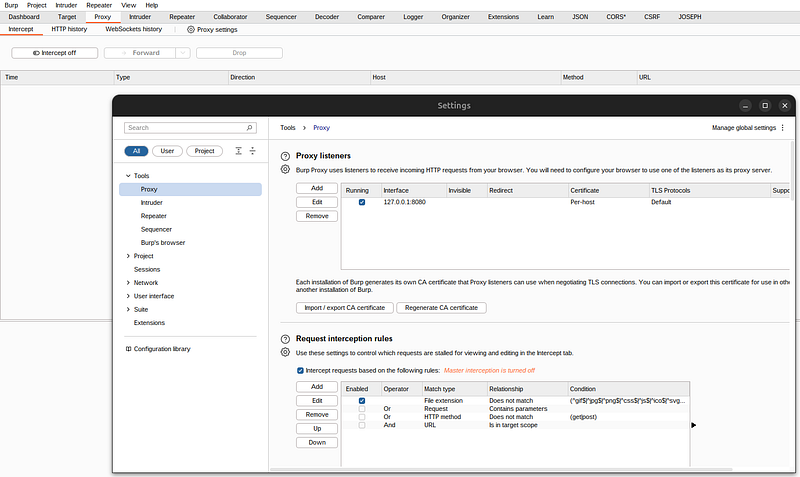Enable the HTTP method rule checkbox

pos(362,417)
